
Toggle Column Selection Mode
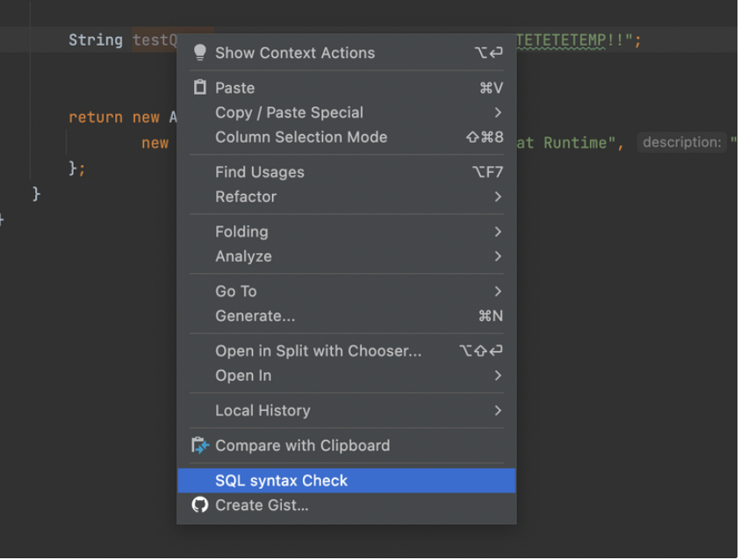(x=300, y=137)
